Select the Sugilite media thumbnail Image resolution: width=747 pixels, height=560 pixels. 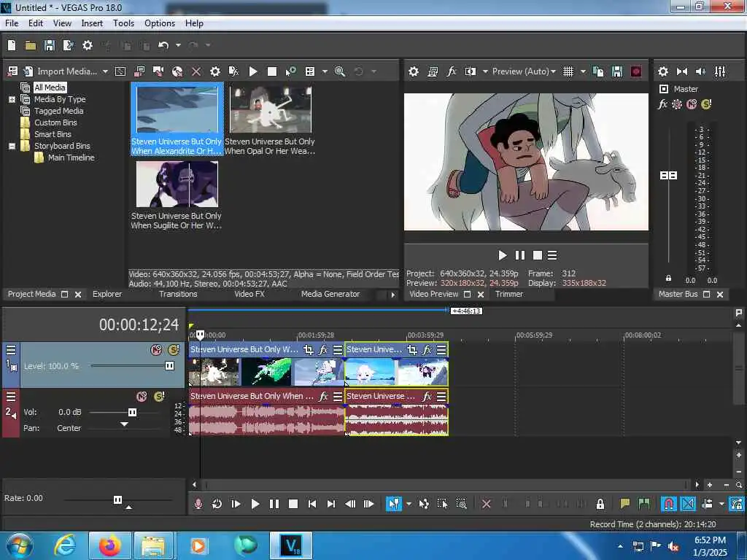[177, 184]
